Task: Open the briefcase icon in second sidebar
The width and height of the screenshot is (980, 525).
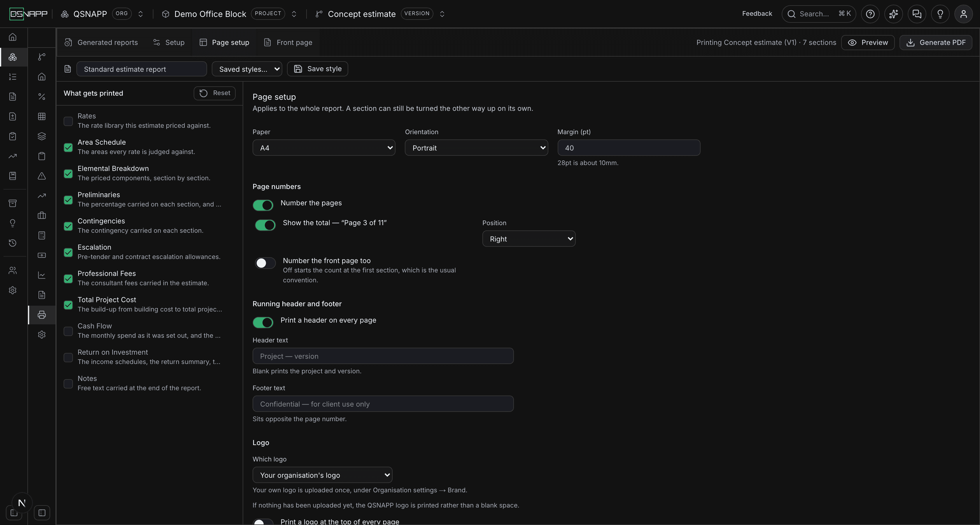Action: (x=42, y=216)
